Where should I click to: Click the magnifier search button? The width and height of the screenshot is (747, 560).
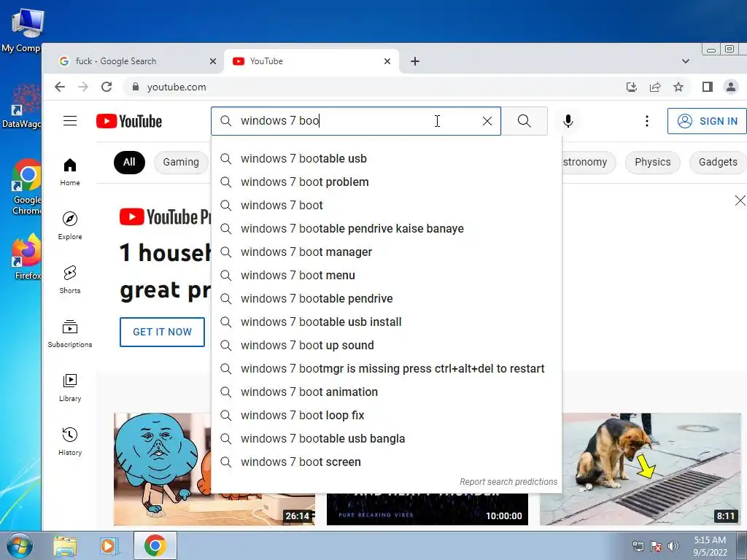pos(525,121)
